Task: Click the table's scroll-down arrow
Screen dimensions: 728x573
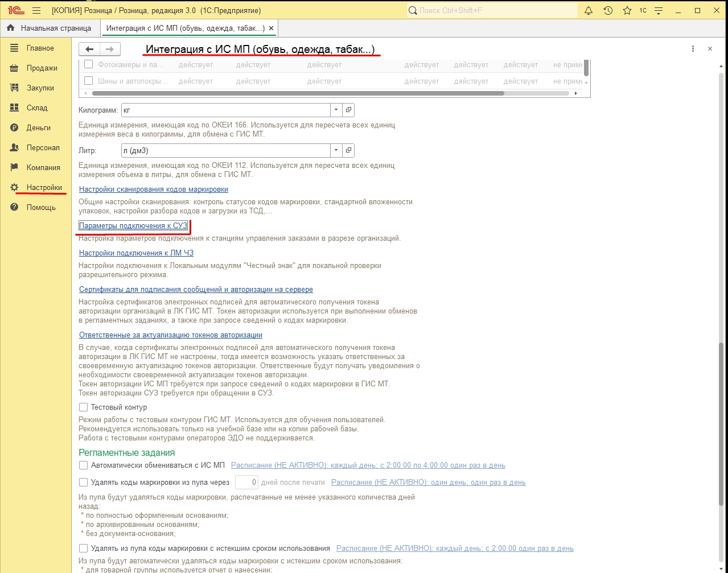Action: tap(586, 83)
